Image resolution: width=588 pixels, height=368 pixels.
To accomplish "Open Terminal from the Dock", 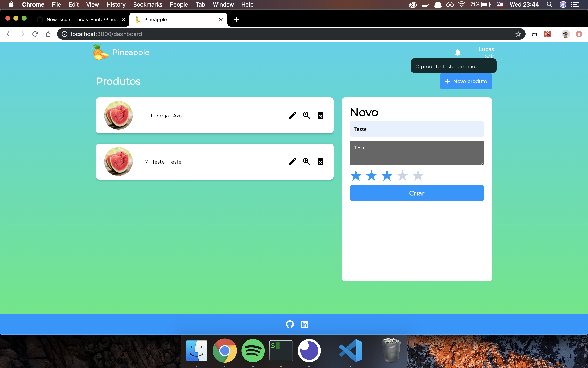I will click(x=281, y=351).
